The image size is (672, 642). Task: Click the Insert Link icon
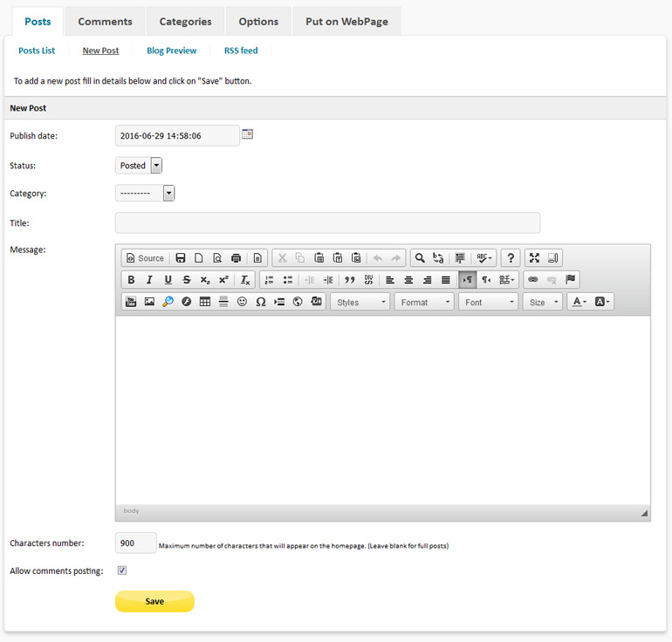click(x=532, y=279)
